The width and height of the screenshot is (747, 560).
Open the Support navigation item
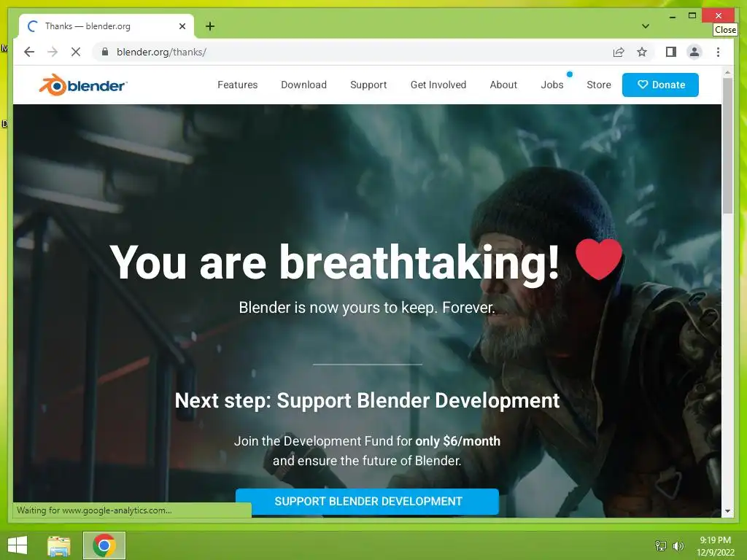(x=368, y=85)
